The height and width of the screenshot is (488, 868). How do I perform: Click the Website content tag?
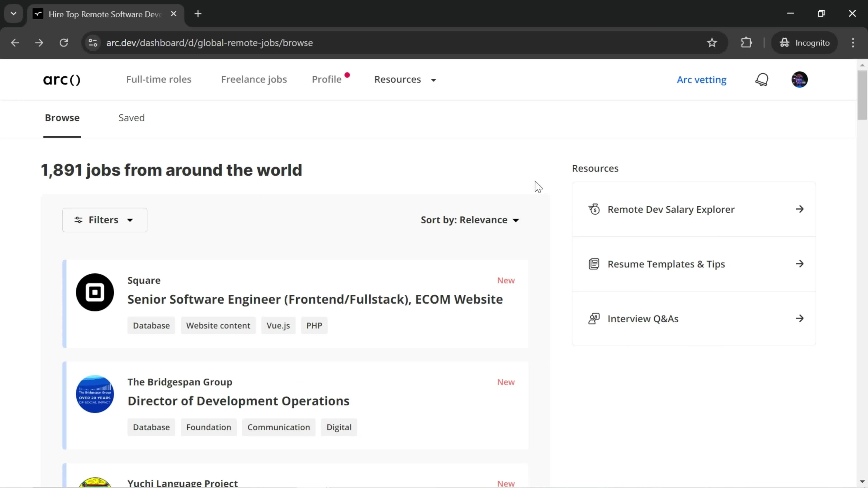218,326
